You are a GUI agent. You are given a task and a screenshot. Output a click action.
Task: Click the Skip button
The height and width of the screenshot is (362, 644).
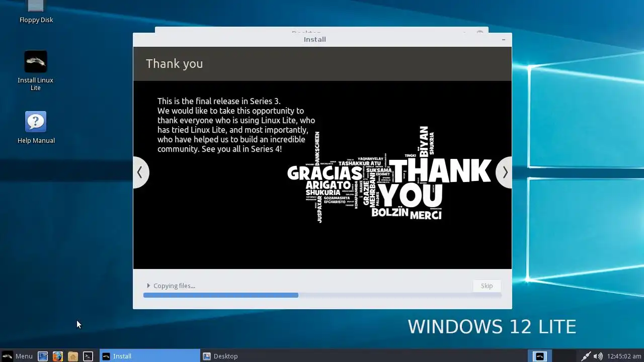(x=487, y=286)
